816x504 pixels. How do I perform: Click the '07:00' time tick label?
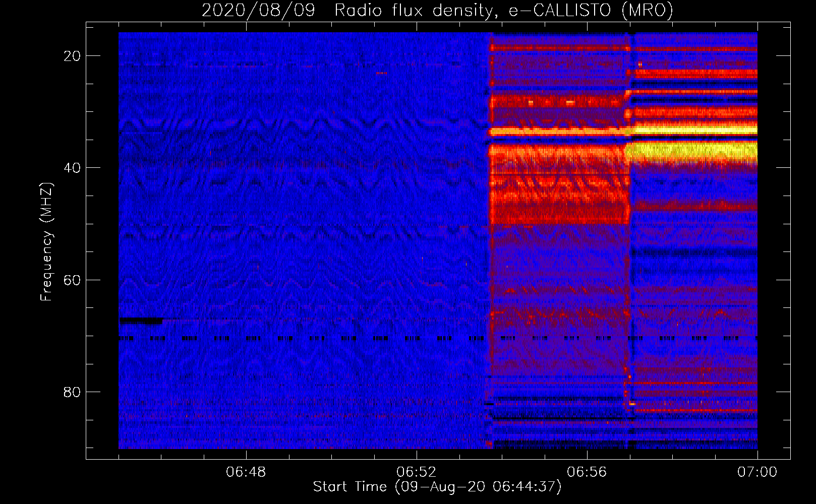pos(757,472)
